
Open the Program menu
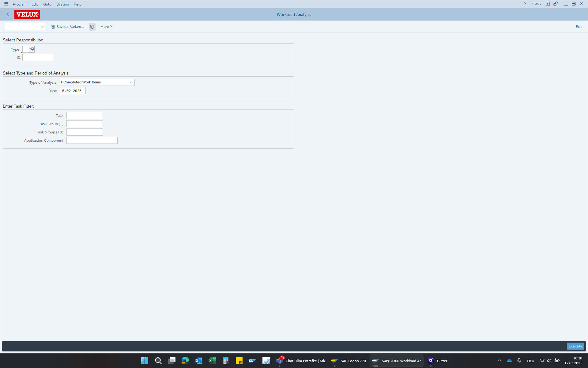(20, 4)
